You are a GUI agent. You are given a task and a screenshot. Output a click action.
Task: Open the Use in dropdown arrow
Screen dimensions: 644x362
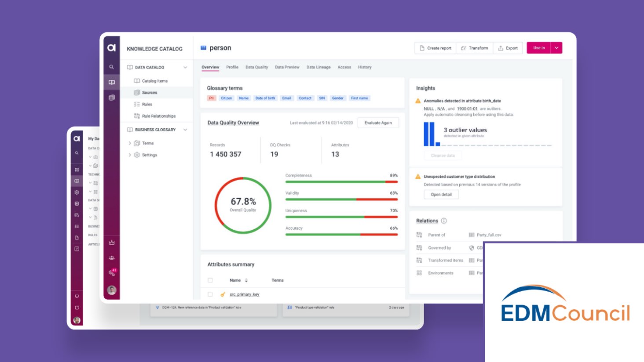click(556, 48)
